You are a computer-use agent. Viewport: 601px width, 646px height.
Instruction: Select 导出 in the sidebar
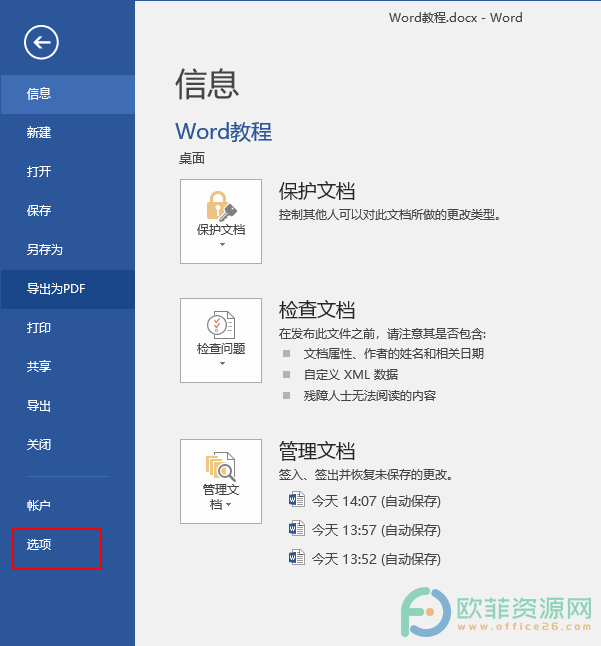pyautogui.click(x=68, y=406)
